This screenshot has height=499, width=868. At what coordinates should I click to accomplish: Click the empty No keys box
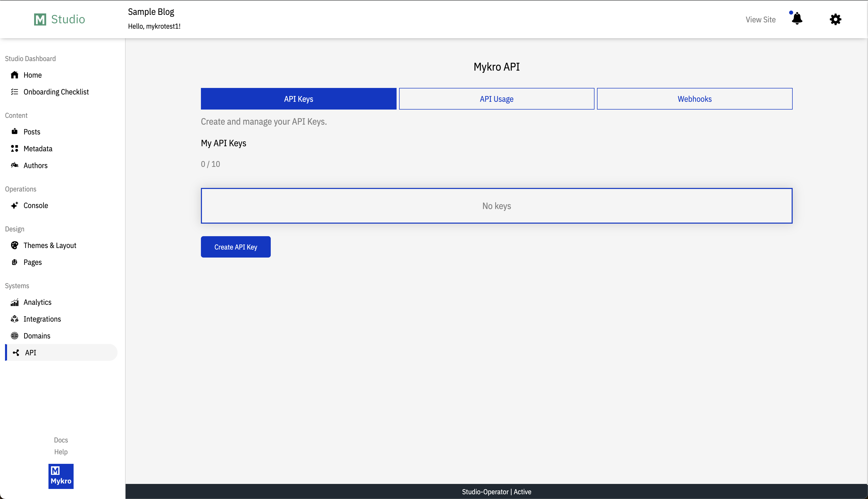496,206
